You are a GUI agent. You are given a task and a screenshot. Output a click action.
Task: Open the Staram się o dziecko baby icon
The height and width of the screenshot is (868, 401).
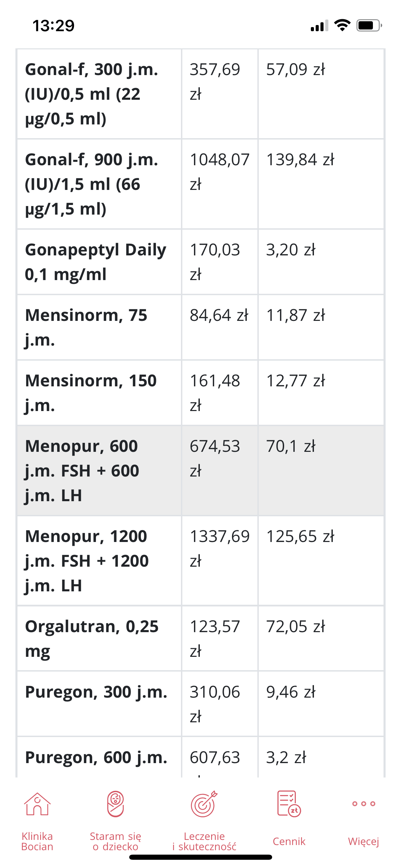[x=116, y=804]
